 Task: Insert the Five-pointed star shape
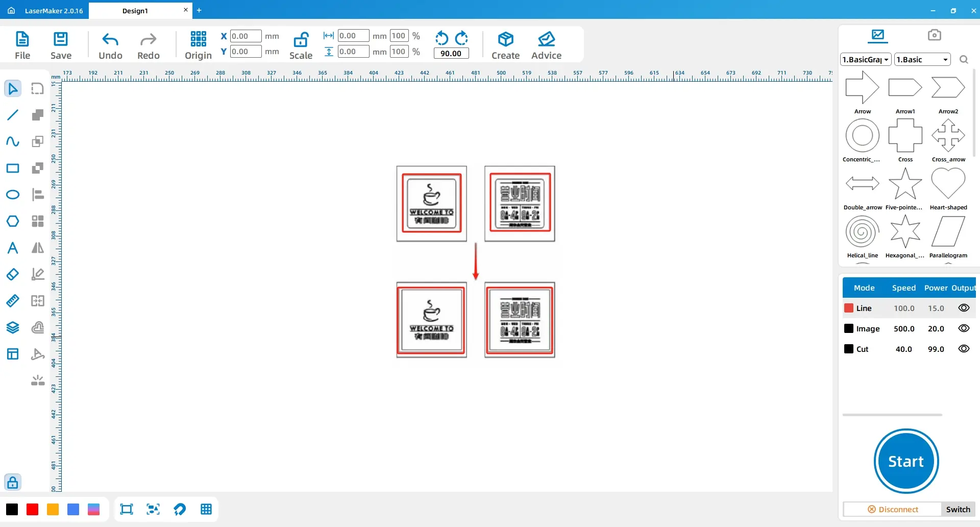pyautogui.click(x=904, y=188)
